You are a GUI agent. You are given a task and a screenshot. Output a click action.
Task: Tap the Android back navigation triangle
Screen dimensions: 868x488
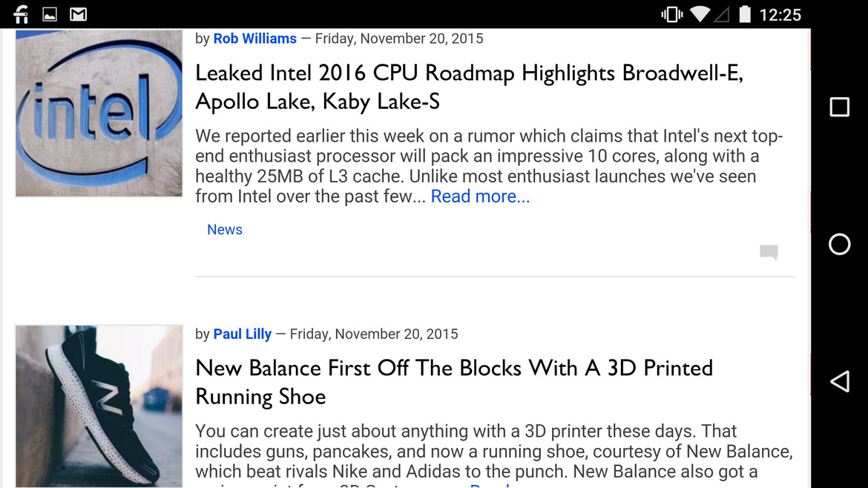click(x=840, y=381)
